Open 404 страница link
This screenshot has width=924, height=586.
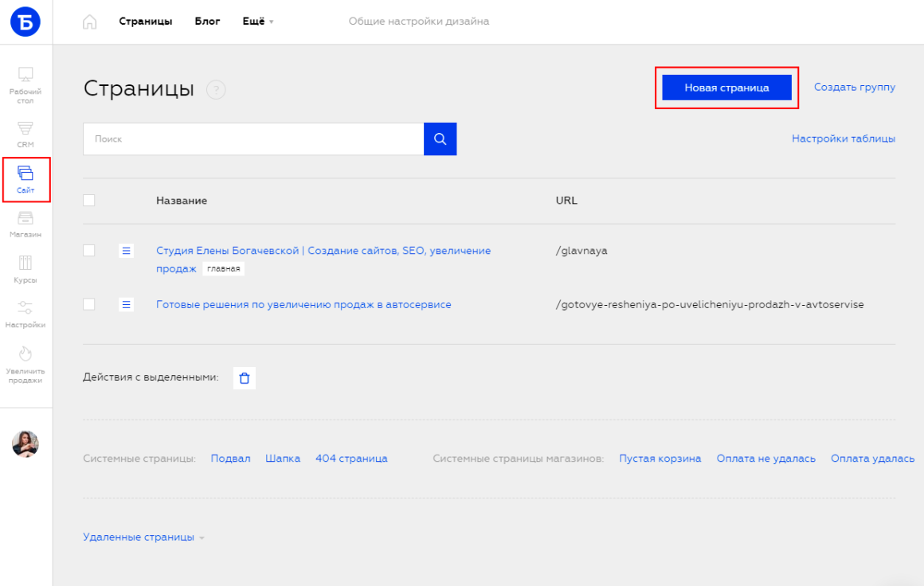(351, 458)
